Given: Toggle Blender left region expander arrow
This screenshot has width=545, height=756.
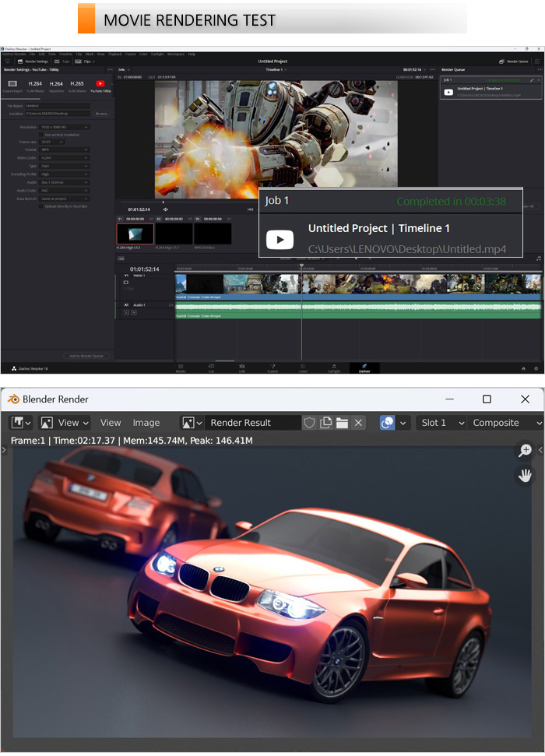Looking at the screenshot, I should click(x=3, y=450).
